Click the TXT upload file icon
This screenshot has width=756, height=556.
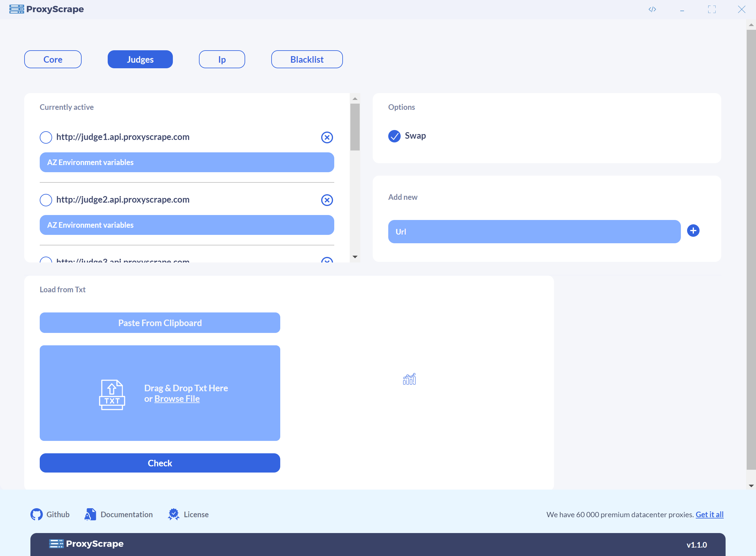112,394
